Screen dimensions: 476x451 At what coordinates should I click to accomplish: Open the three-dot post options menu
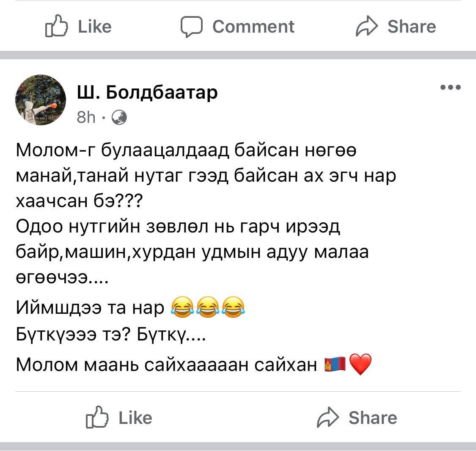point(450,88)
